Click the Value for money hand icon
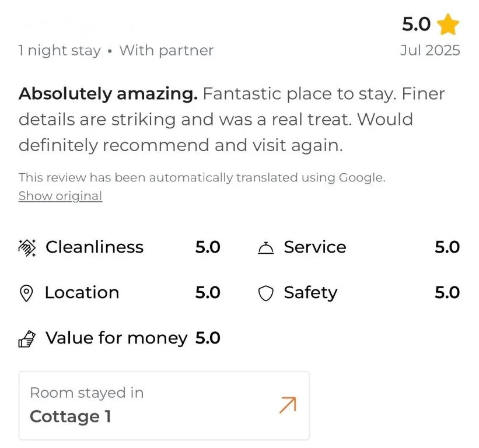The width and height of the screenshot is (479, 448). click(x=27, y=339)
